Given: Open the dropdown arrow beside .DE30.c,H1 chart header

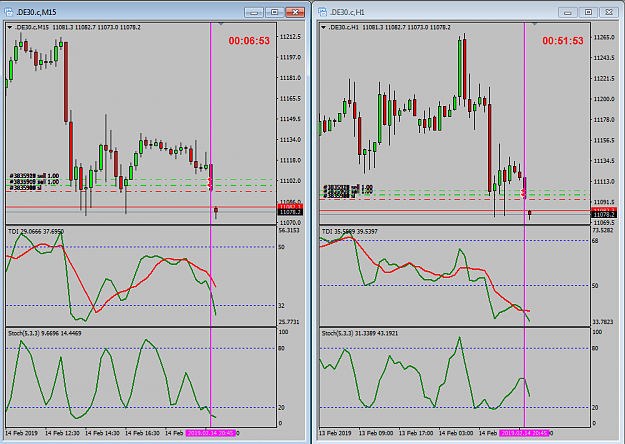Looking at the screenshot, I should [323, 28].
